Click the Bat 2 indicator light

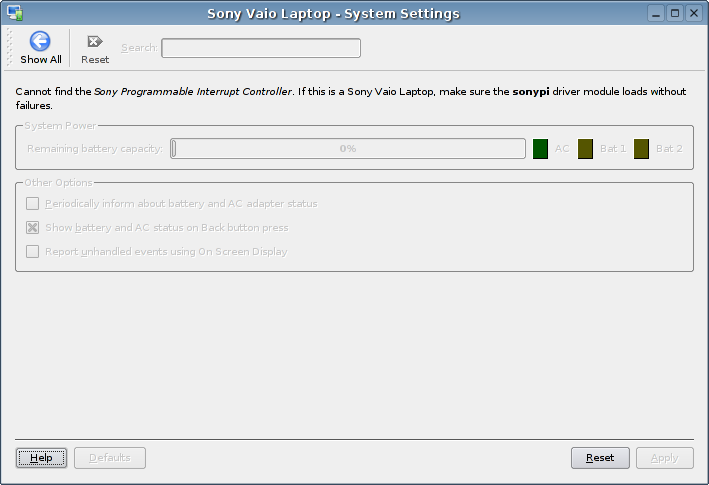pos(641,149)
